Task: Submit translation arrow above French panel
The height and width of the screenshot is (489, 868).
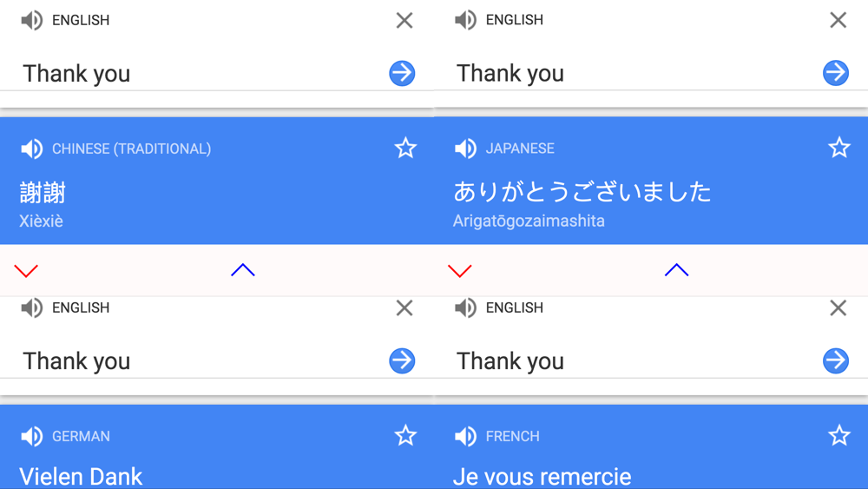Action: 836,360
